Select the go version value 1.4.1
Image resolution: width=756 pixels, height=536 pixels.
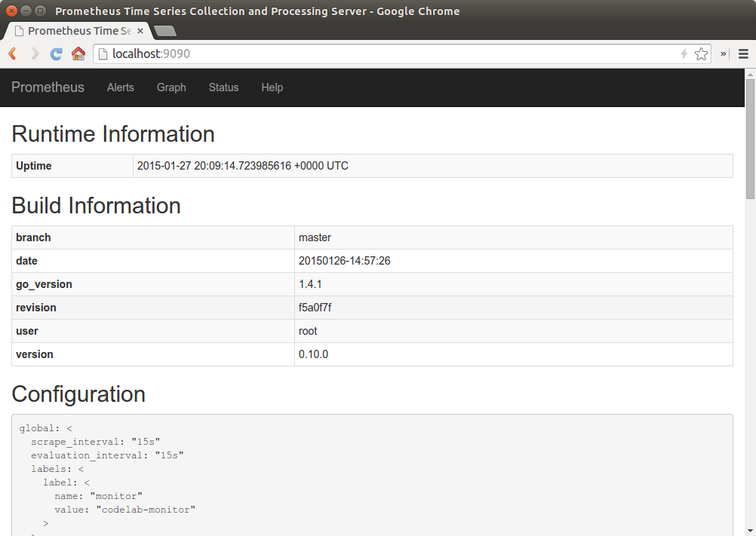coord(310,284)
